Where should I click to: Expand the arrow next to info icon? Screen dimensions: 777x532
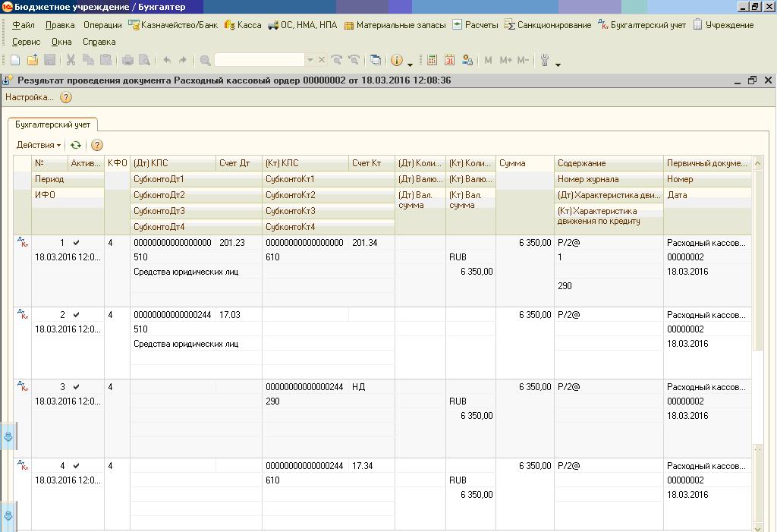[x=410, y=65]
